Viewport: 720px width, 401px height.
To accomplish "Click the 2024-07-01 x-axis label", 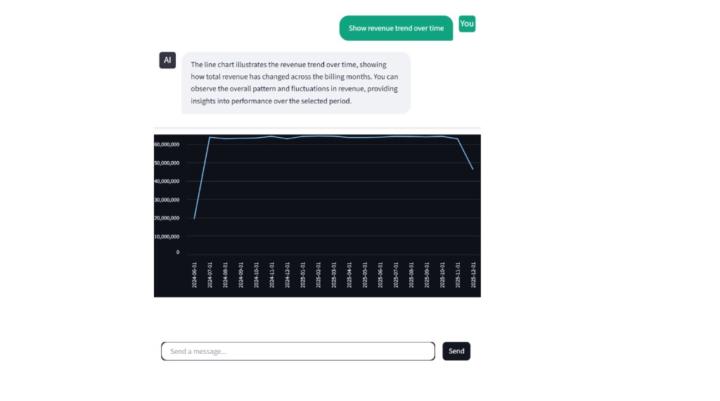I will point(210,273).
